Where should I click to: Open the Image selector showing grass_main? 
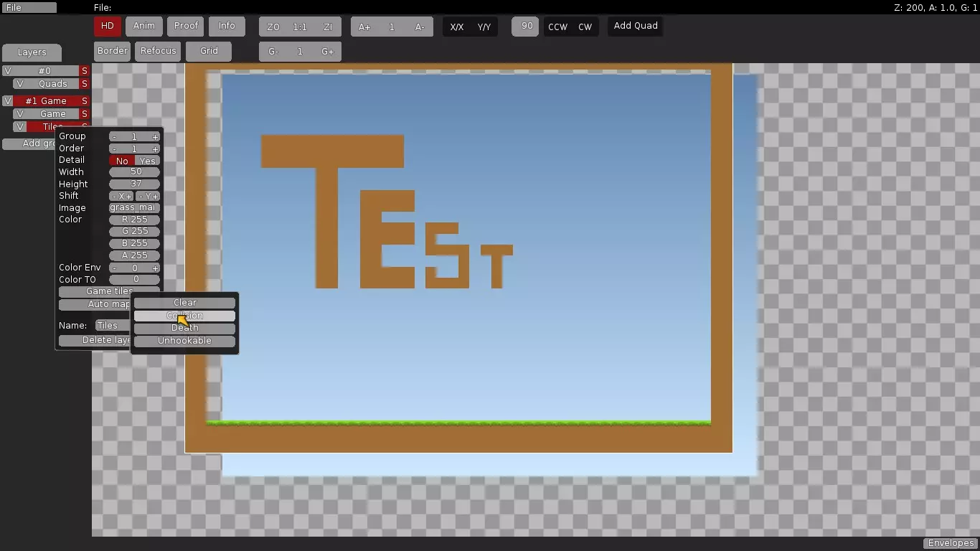(x=135, y=208)
